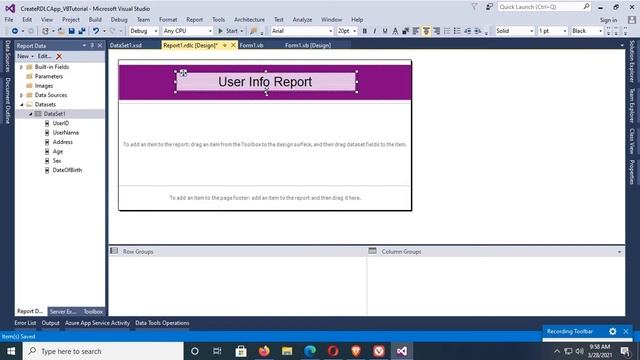Click the move handle of the title textbox
Viewport: 640px width, 360px height.
(x=184, y=73)
